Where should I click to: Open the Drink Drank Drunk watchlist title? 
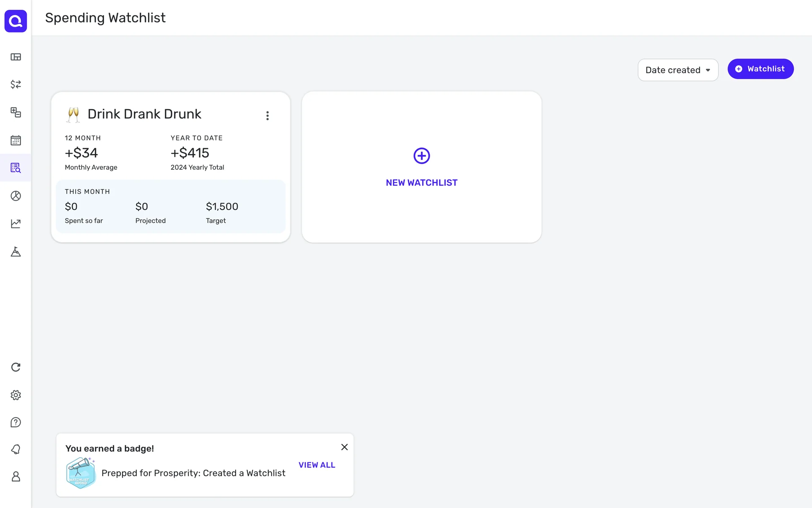coord(144,114)
